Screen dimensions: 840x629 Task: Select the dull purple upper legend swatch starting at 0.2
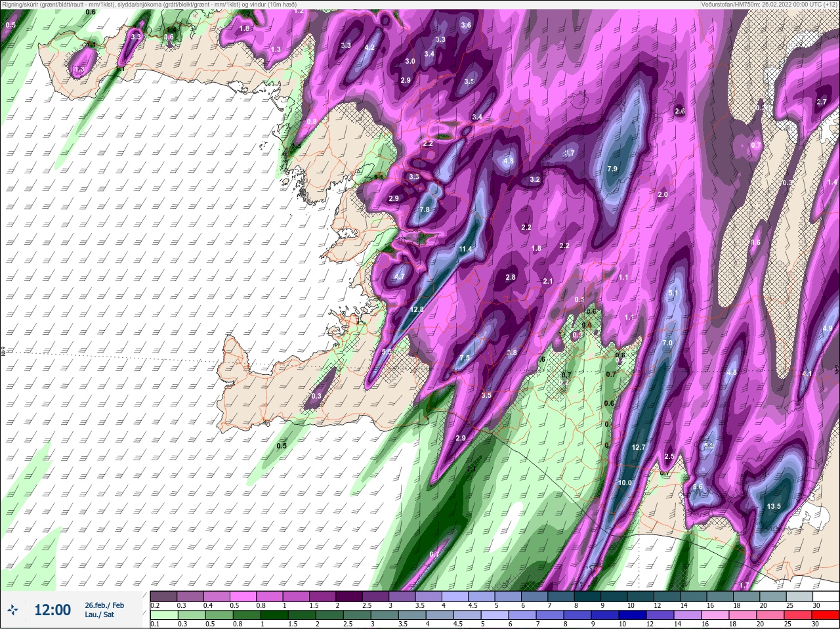[163, 596]
